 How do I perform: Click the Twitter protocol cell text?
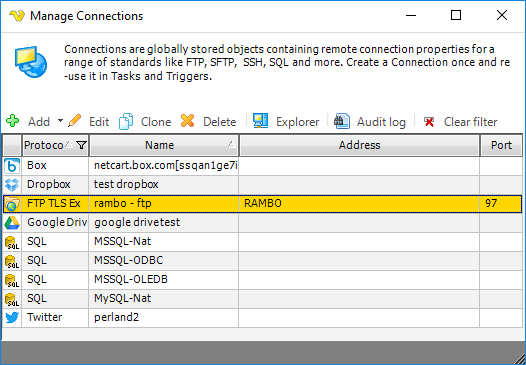click(45, 317)
